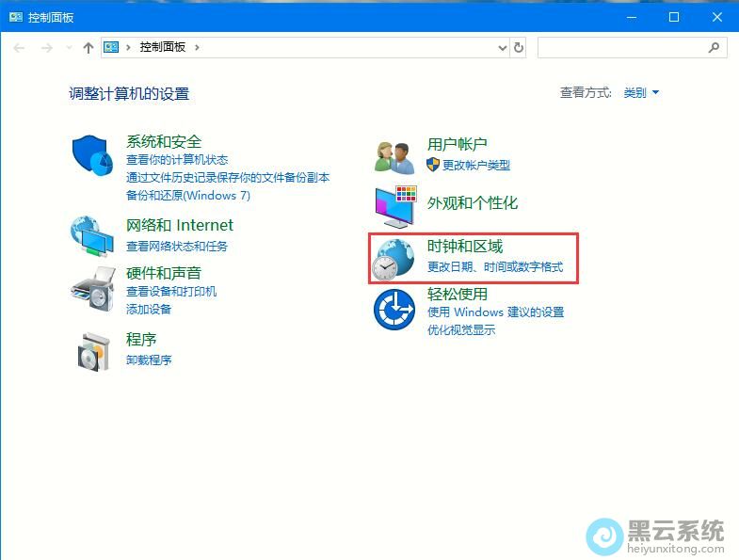Click the 更改帐户类型 link
The width and height of the screenshot is (739, 560).
[x=475, y=165]
